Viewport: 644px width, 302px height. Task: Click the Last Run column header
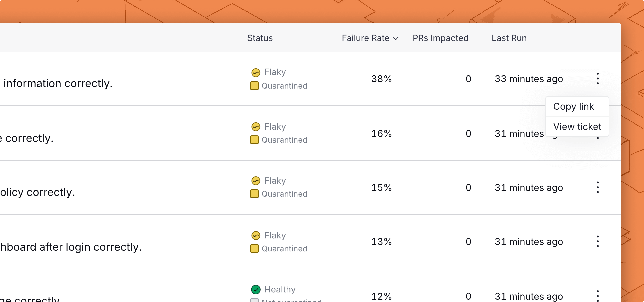[509, 38]
